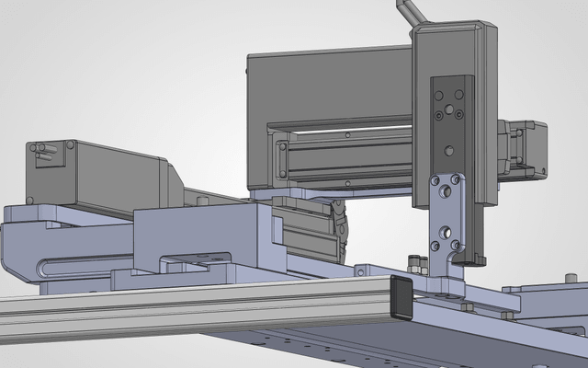
Task: Pick the motor block at right end of horizontal actuator
Action: [x=523, y=150]
